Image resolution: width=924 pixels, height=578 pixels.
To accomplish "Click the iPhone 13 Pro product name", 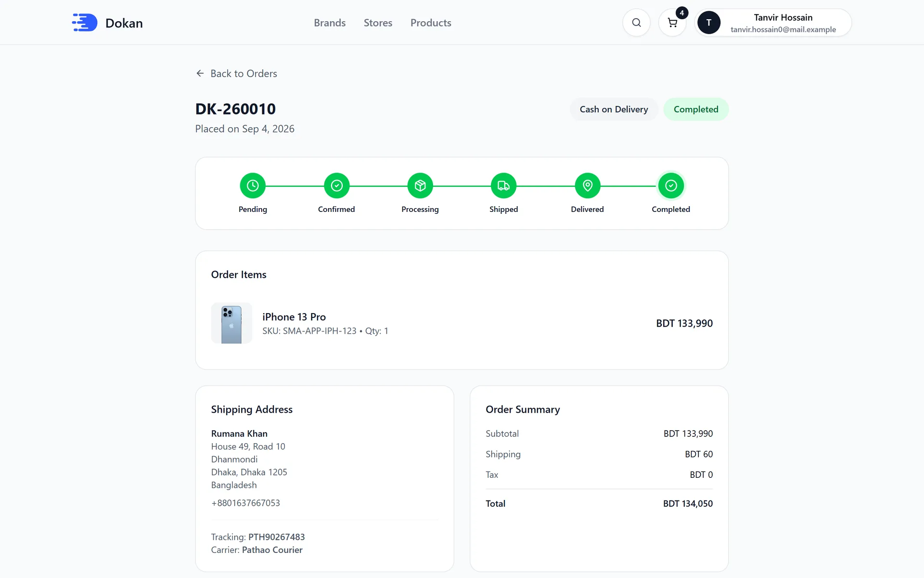I will 294,317.
